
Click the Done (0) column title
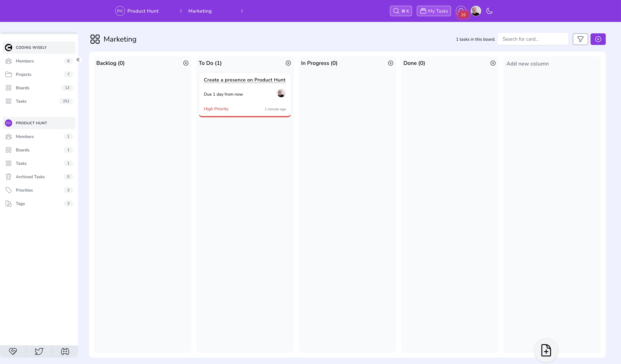pos(414,63)
